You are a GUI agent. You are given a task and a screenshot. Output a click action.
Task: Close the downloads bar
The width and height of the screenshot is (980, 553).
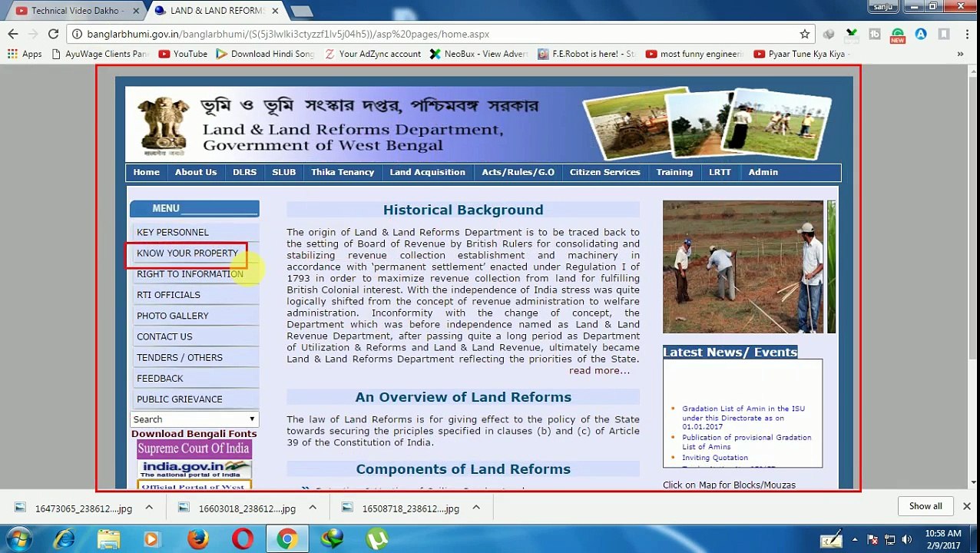click(967, 506)
